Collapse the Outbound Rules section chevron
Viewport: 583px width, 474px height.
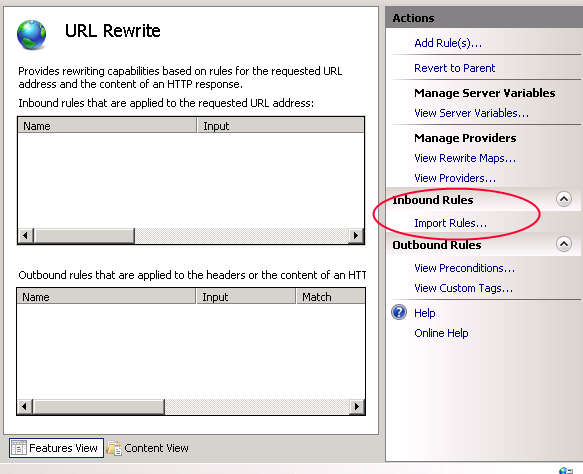coord(564,244)
